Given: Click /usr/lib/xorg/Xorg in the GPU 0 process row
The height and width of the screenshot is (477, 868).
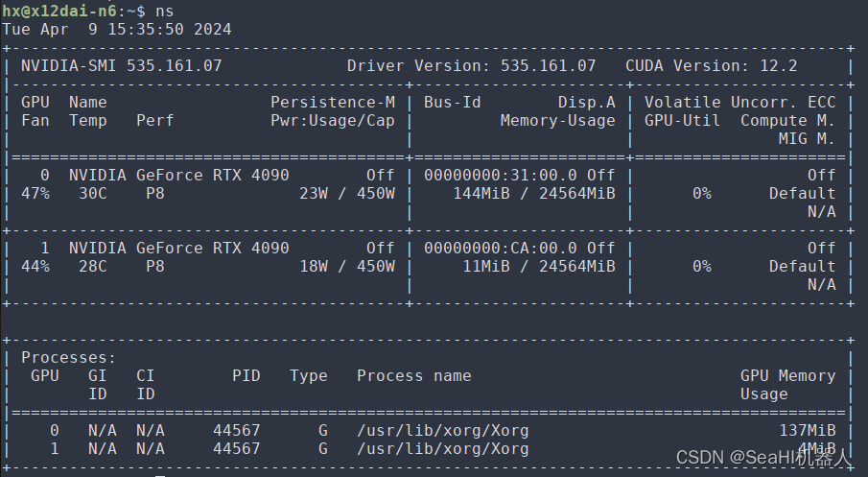Looking at the screenshot, I should (x=443, y=431).
